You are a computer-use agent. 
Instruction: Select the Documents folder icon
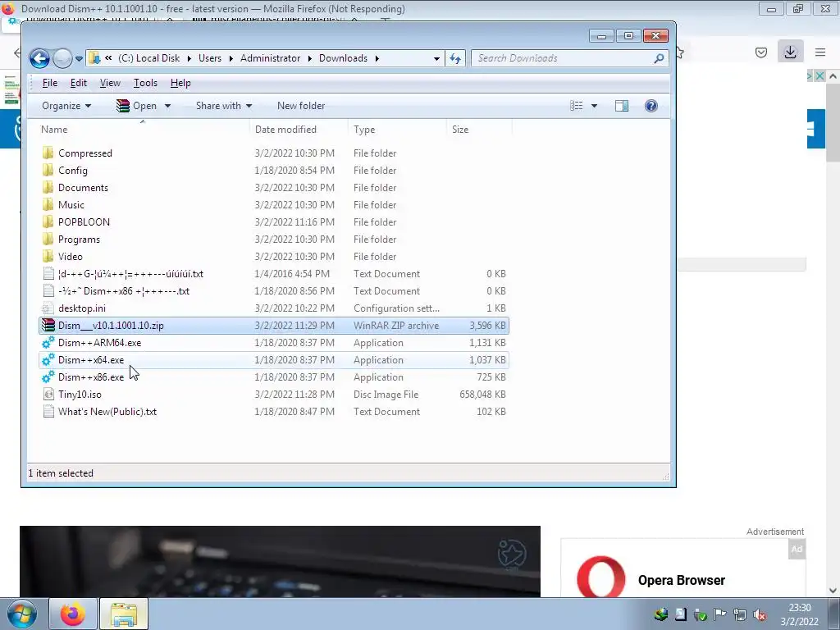tap(48, 188)
